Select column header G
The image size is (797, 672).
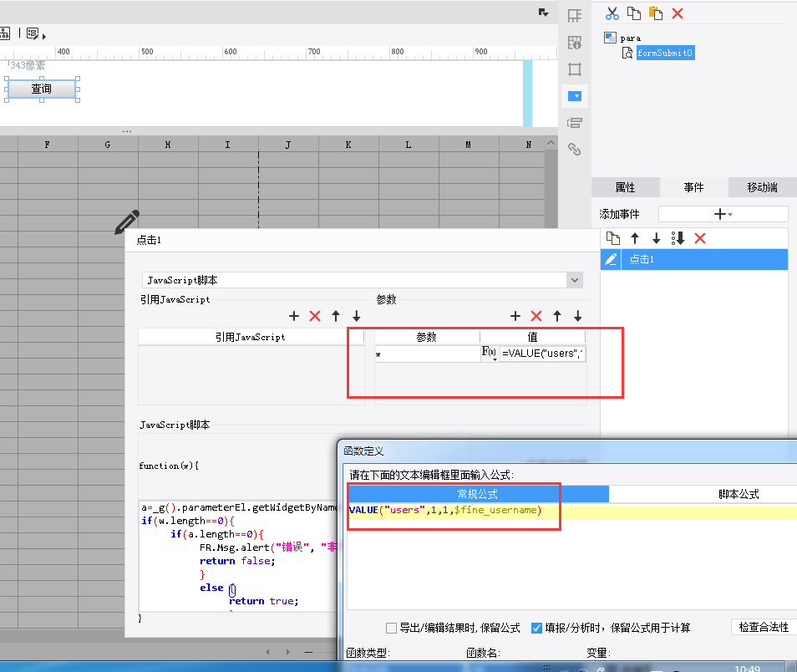pyautogui.click(x=108, y=145)
